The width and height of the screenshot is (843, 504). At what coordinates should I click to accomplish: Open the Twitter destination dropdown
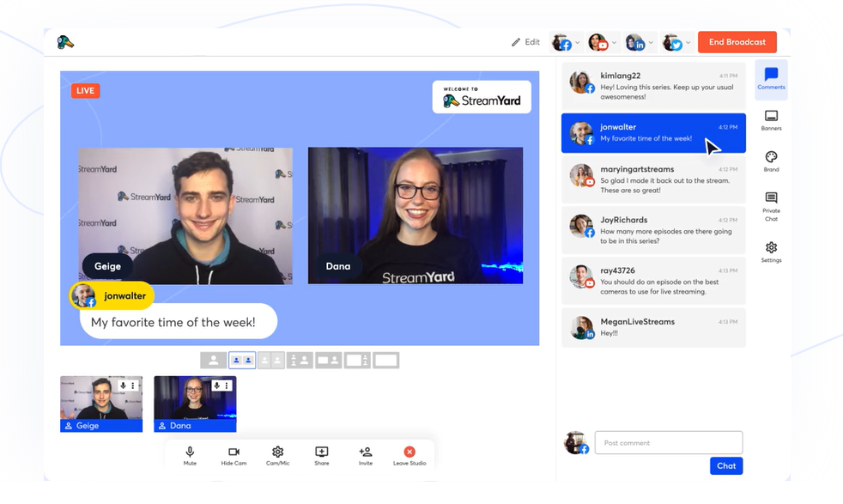click(676, 42)
